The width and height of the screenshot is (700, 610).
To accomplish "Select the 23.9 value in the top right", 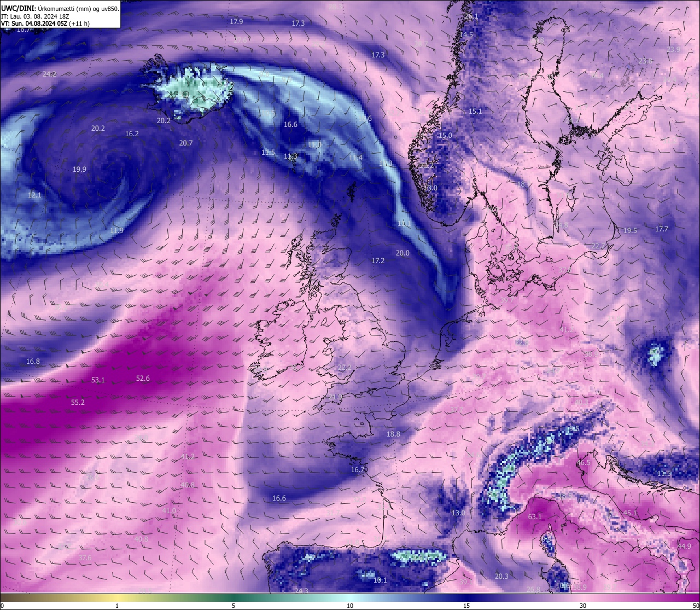I will pyautogui.click(x=673, y=50).
